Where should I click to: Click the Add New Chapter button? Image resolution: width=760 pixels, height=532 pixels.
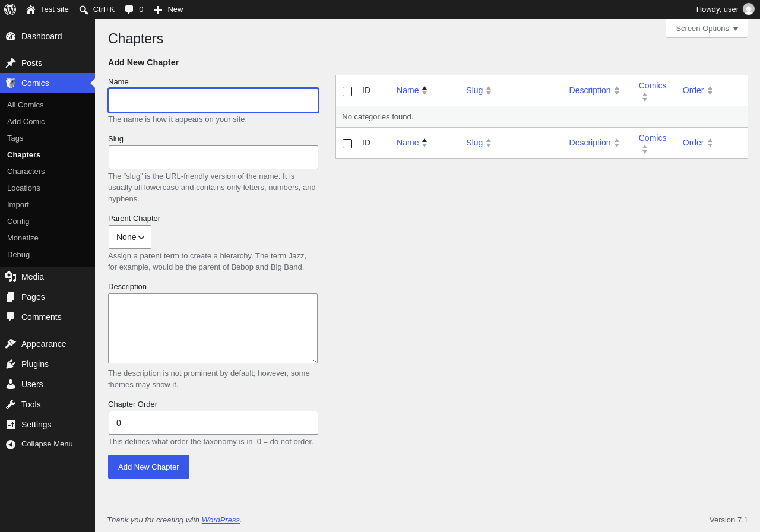tap(148, 467)
